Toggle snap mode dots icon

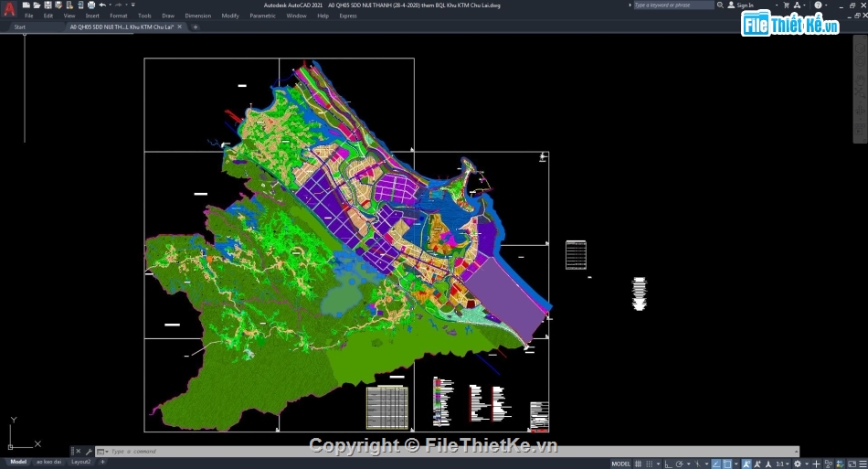pyautogui.click(x=650, y=464)
